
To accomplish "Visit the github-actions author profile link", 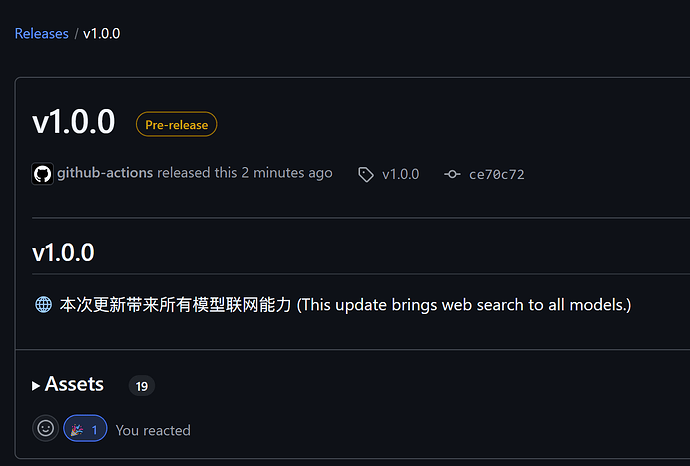I will click(x=105, y=172).
